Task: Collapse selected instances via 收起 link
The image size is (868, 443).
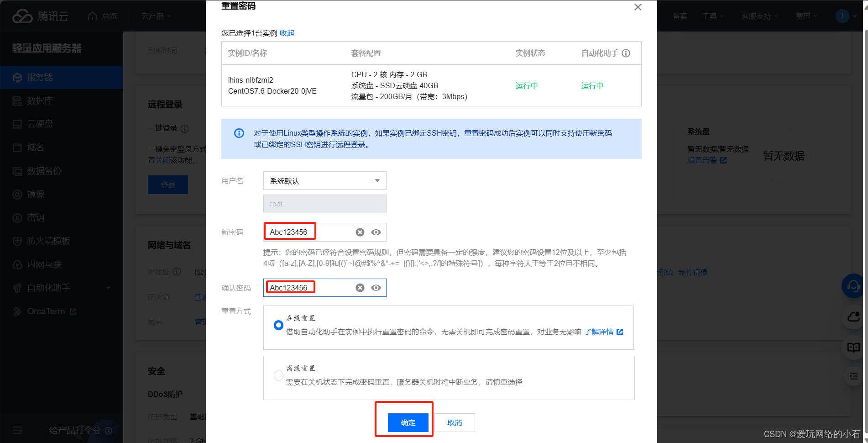Action: coord(287,33)
